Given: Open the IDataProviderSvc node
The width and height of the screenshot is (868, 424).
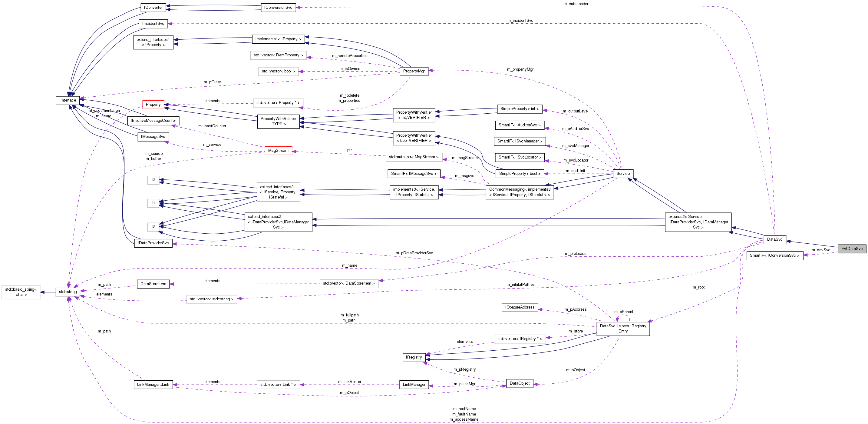Looking at the screenshot, I should tap(153, 242).
